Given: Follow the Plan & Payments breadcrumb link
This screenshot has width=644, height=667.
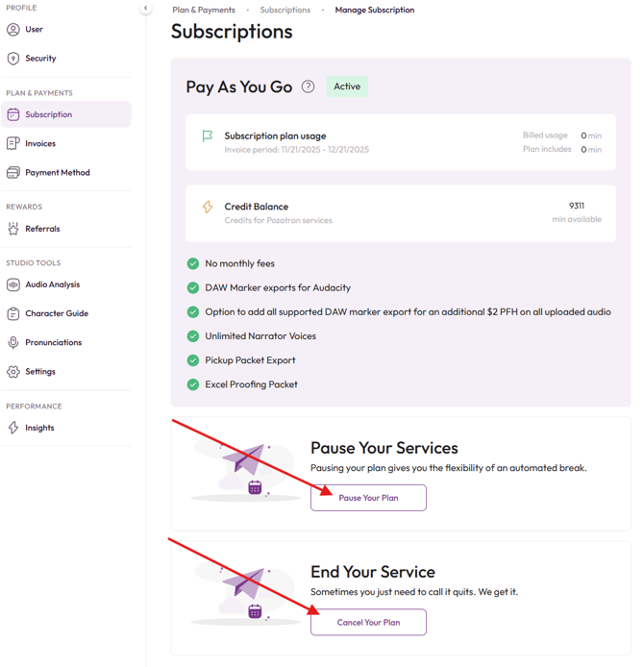Looking at the screenshot, I should pyautogui.click(x=204, y=10).
